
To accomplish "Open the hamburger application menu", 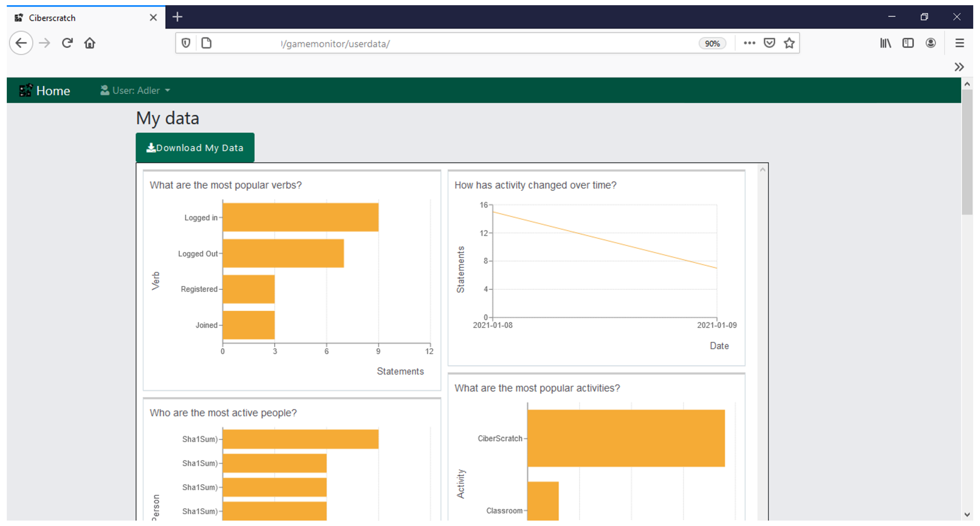I will 959,43.
